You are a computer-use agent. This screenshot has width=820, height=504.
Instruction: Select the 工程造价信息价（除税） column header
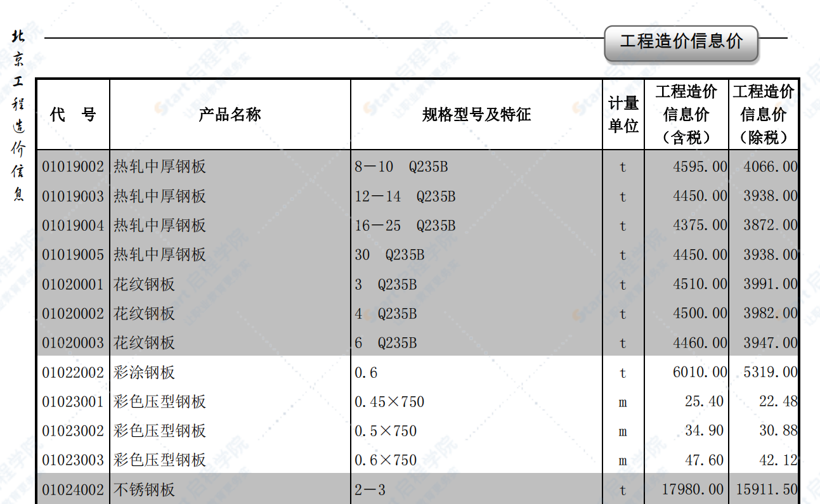764,115
